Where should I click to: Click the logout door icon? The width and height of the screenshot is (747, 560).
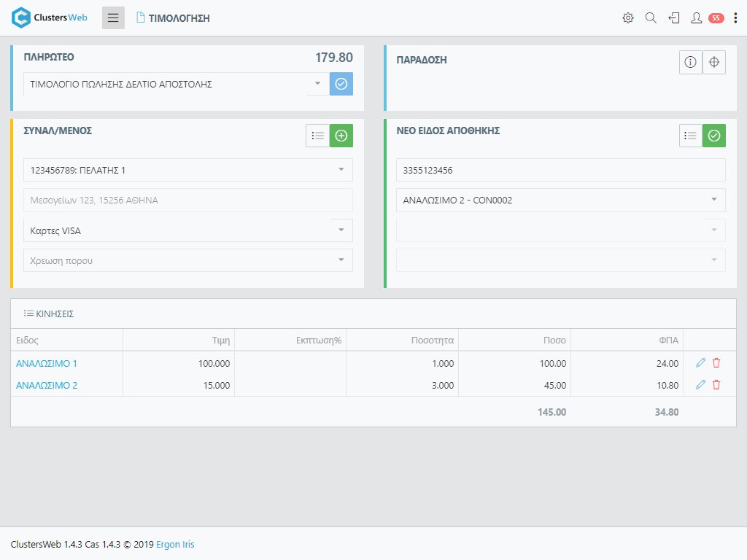tap(674, 18)
